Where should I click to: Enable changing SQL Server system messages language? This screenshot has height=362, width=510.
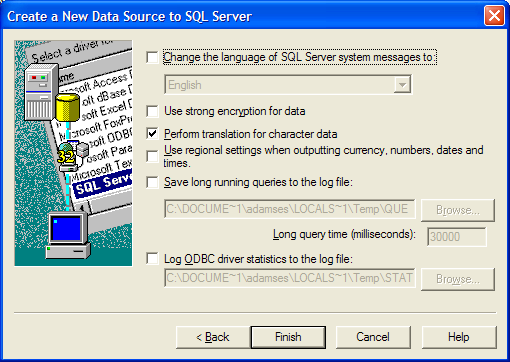click(152, 57)
